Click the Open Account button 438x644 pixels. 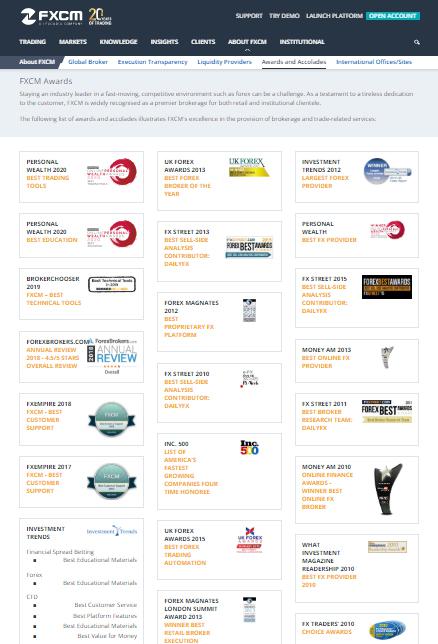(393, 16)
